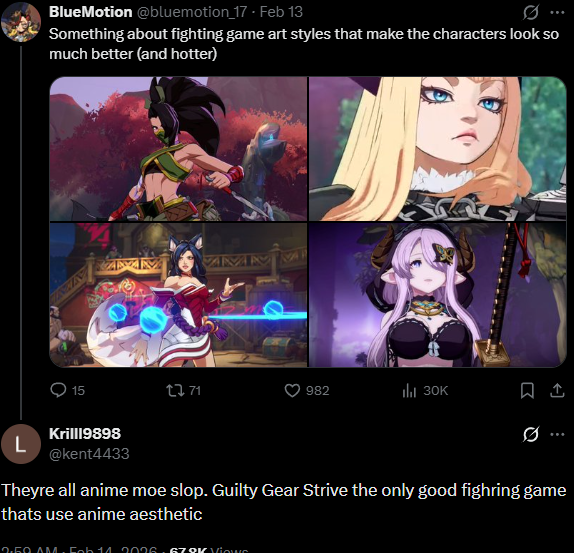Visit the BlueMotion display name link
This screenshot has width=574, height=553.
90,12
